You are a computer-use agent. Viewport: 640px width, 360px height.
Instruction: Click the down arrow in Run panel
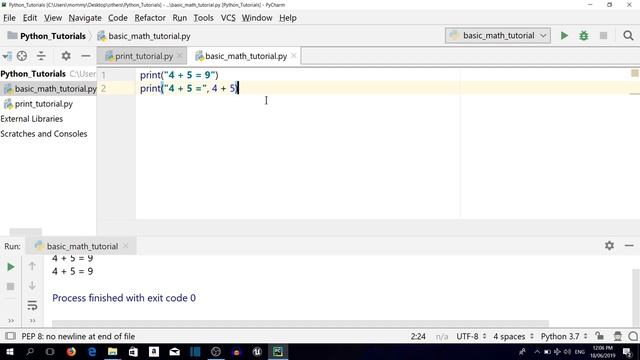click(x=32, y=285)
